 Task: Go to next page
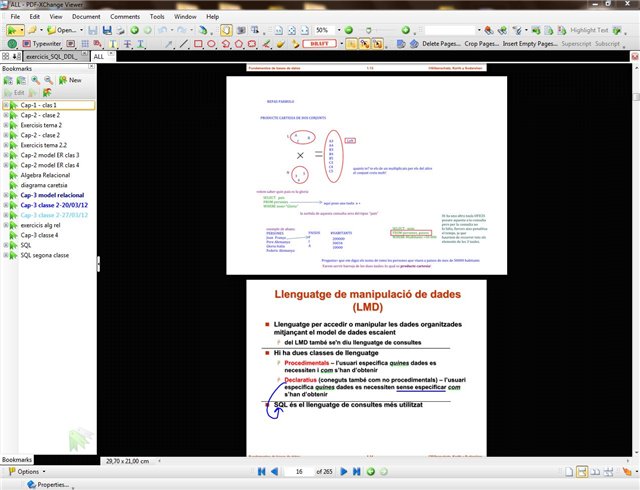pyautogui.click(x=344, y=472)
